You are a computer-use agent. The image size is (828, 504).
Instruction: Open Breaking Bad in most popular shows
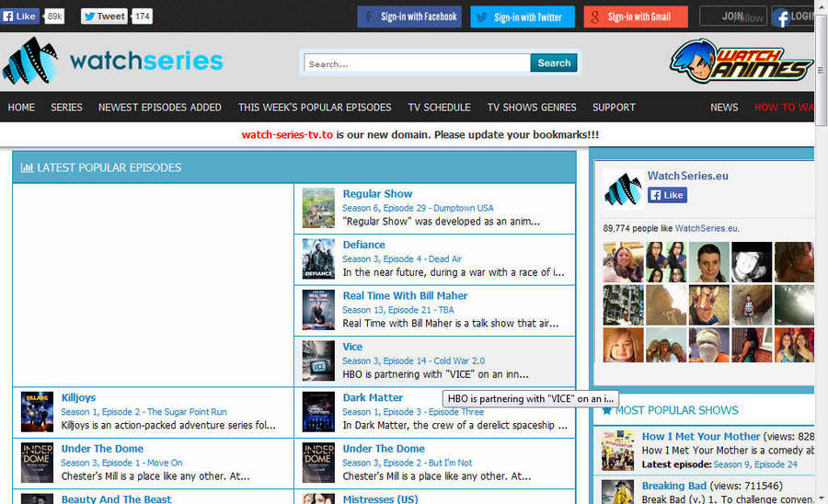674,486
